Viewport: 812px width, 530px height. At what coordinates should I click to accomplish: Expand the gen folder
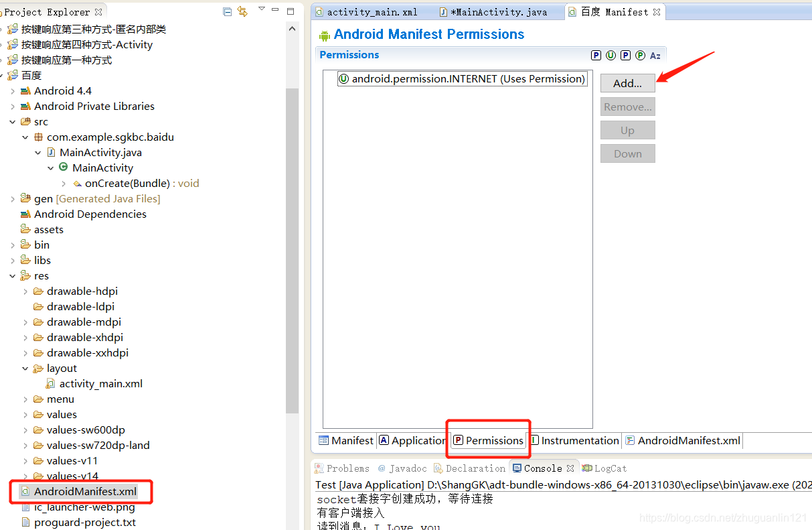click(x=12, y=199)
